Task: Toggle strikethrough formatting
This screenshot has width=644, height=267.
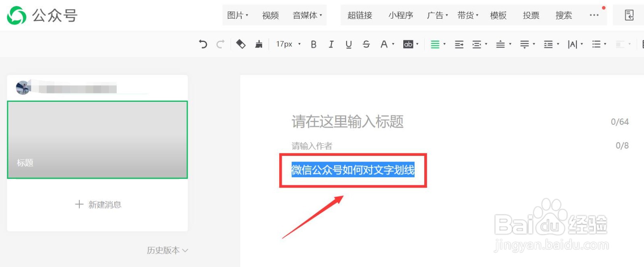Action: point(366,44)
